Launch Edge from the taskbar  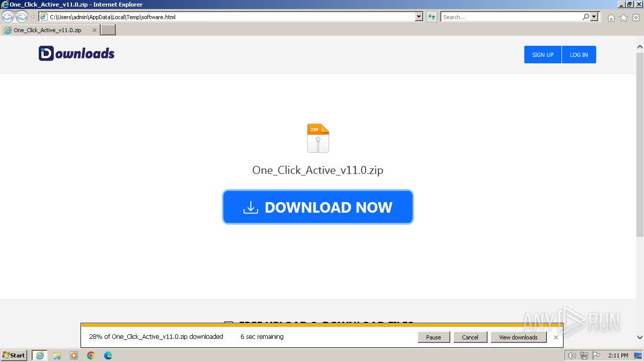(108, 355)
